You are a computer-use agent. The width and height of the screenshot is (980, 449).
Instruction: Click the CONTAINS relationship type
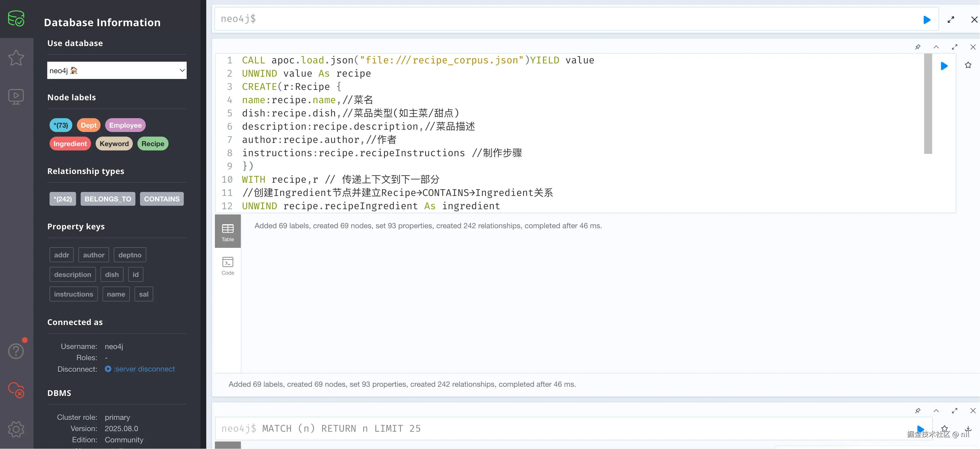[x=162, y=199]
